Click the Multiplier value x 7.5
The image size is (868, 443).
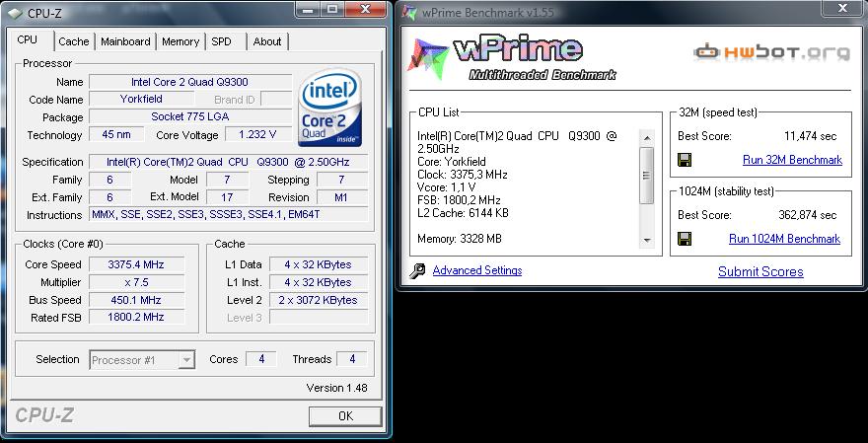136,282
